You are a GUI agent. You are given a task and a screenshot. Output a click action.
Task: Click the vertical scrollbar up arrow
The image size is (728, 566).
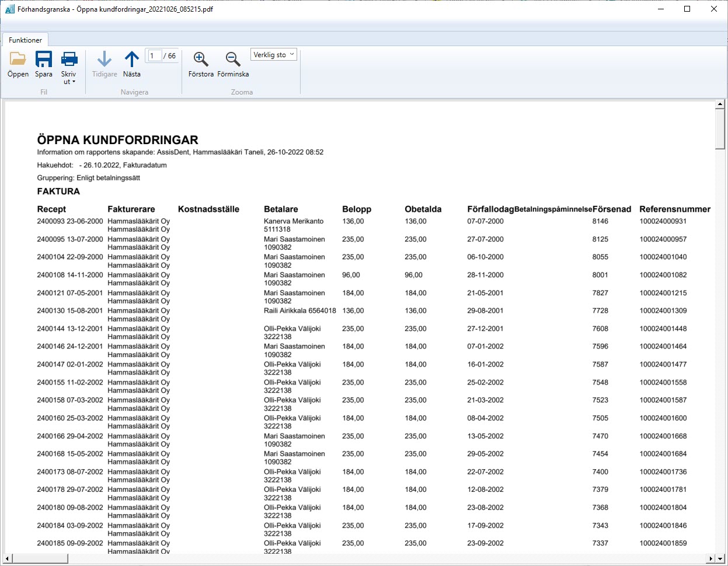coord(720,105)
